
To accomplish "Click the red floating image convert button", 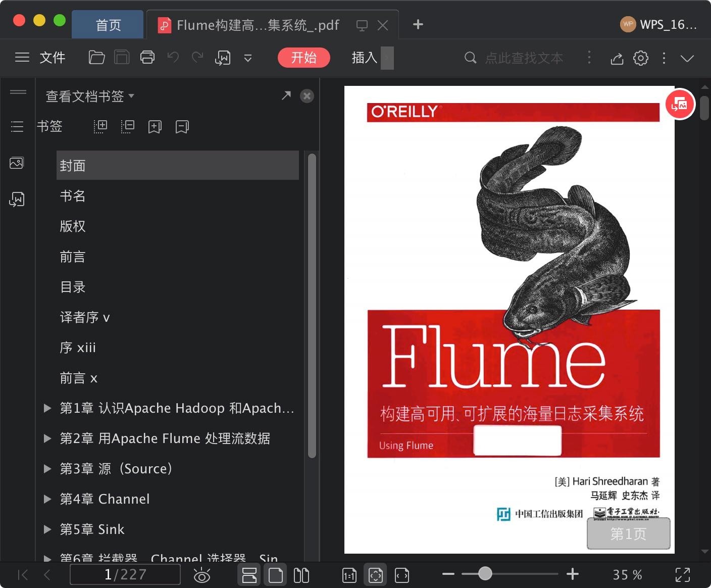I will [x=680, y=105].
